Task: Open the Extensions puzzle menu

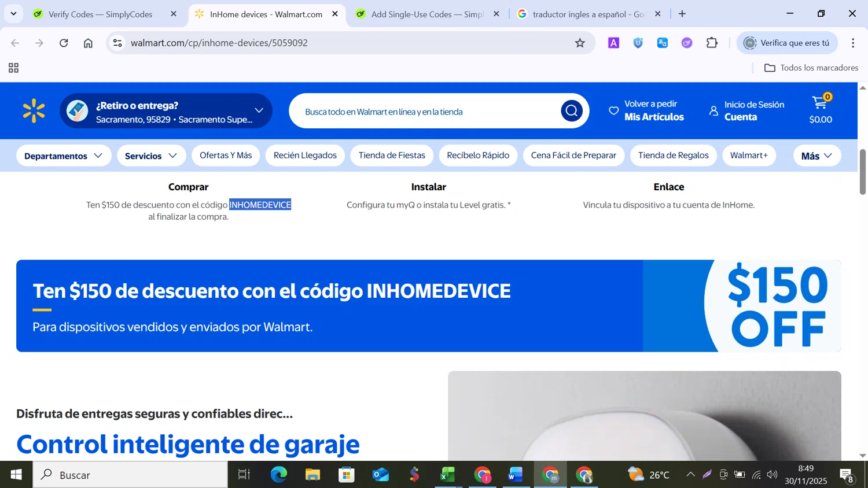Action: click(712, 43)
